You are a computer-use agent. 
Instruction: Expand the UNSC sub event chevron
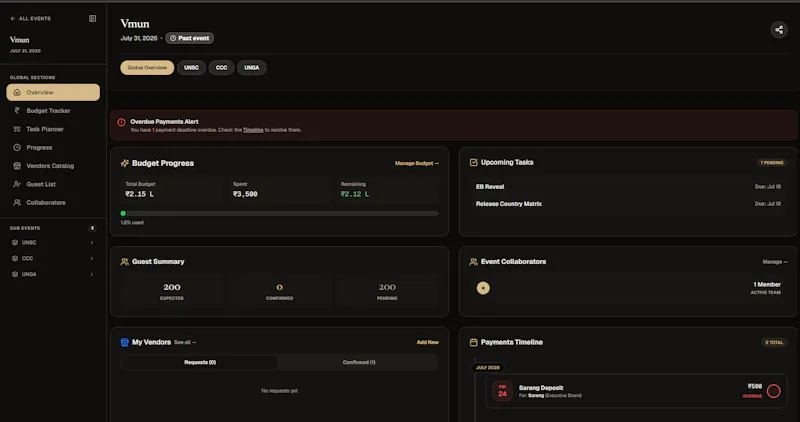(92, 242)
